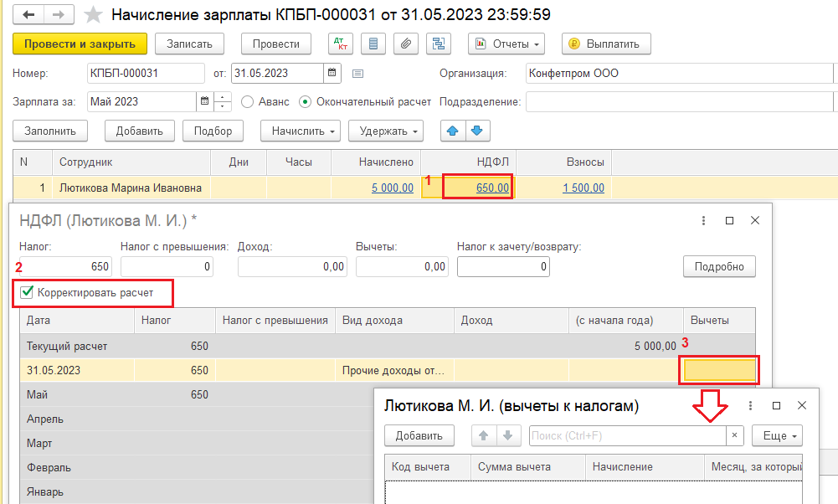This screenshot has width=838, height=504.
Task: Click Провести и закрыть button
Action: [x=80, y=44]
